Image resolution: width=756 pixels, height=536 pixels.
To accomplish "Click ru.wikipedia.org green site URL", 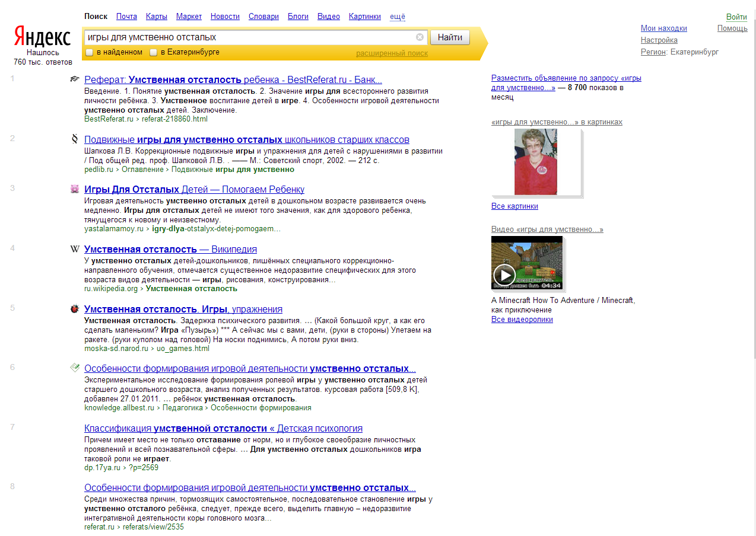I will 111,289.
